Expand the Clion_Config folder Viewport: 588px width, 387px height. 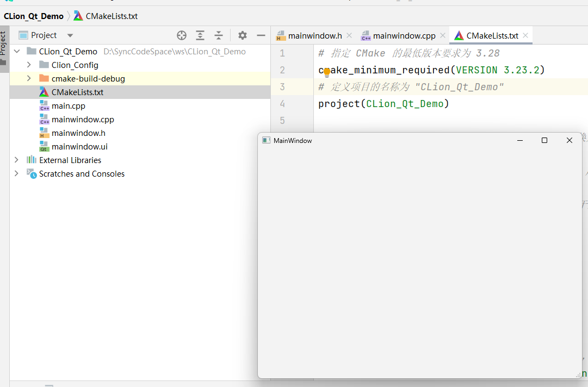pos(29,65)
